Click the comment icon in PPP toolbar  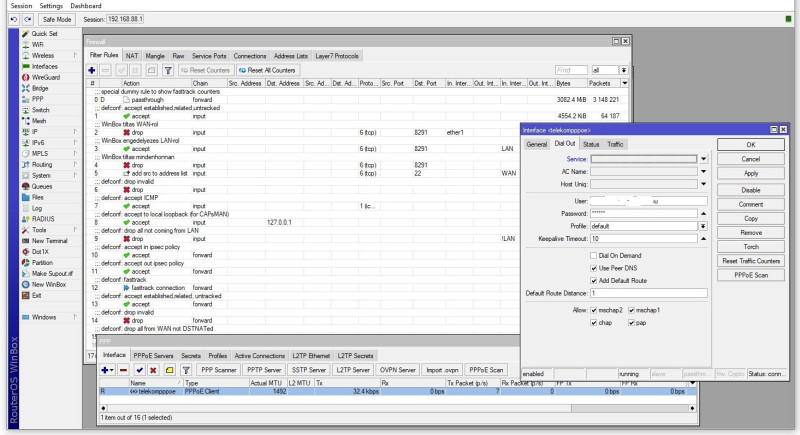coord(169,370)
